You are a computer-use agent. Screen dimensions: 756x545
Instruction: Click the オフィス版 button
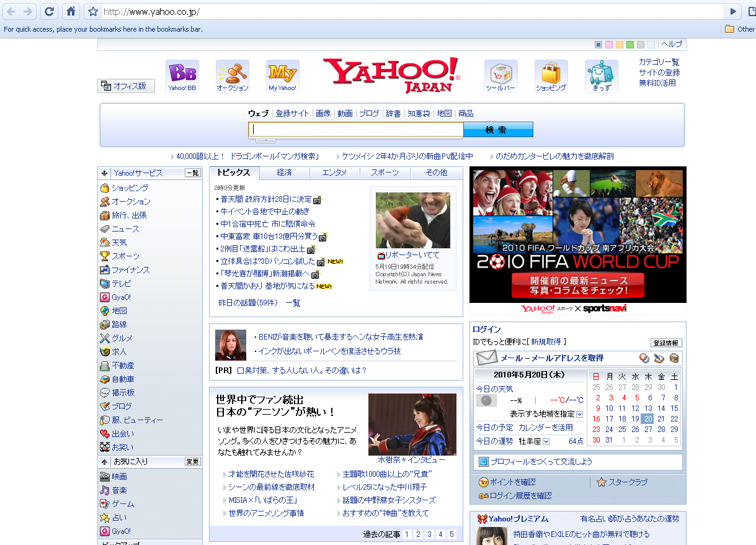coord(126,86)
